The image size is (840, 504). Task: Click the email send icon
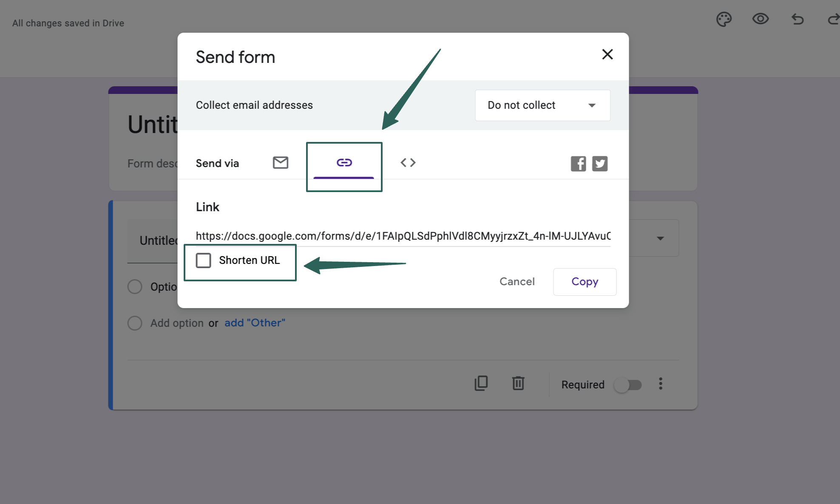[x=280, y=163]
